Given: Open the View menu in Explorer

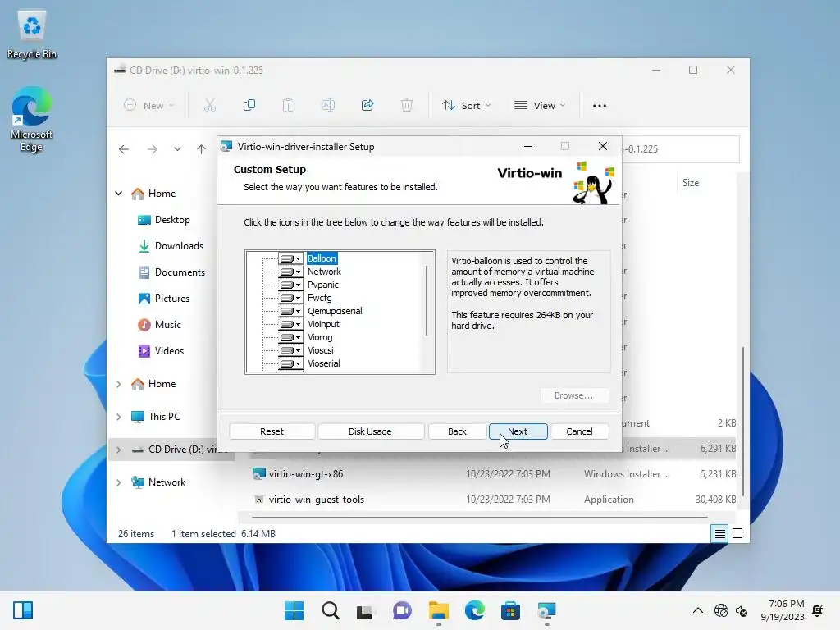Looking at the screenshot, I should [x=540, y=106].
